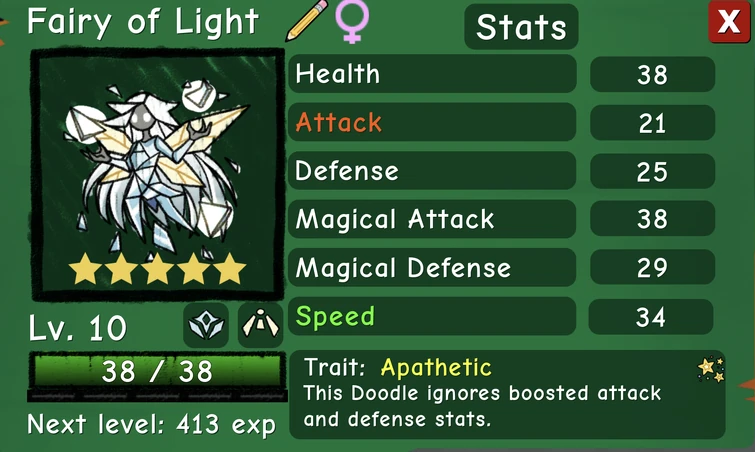Click the Fairy of Light portrait
755x452 pixels.
(157, 174)
